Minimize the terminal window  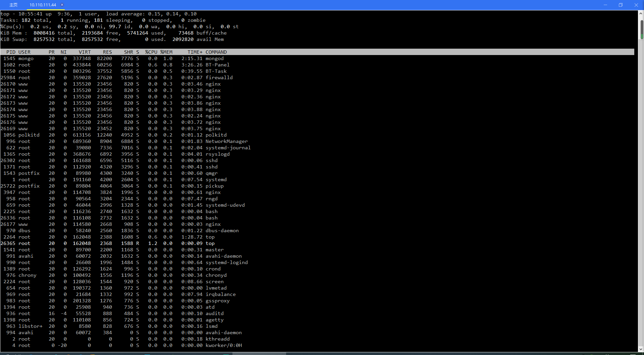(x=605, y=5)
